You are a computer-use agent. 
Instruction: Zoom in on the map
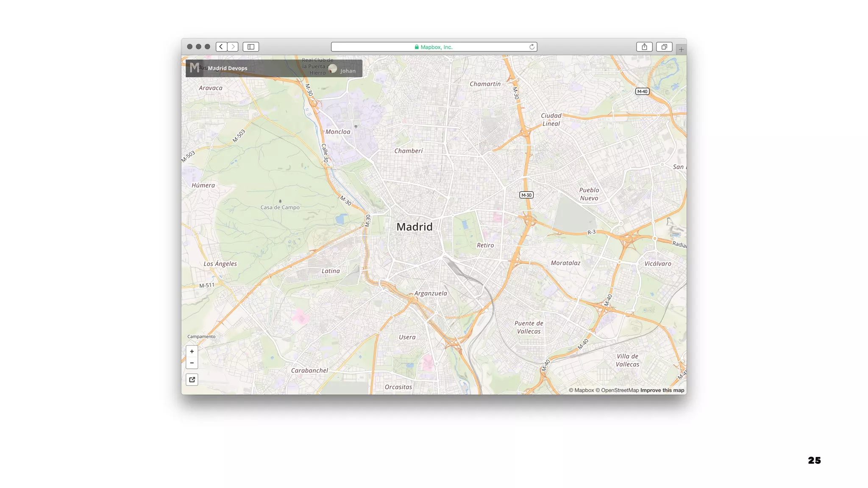pyautogui.click(x=192, y=352)
